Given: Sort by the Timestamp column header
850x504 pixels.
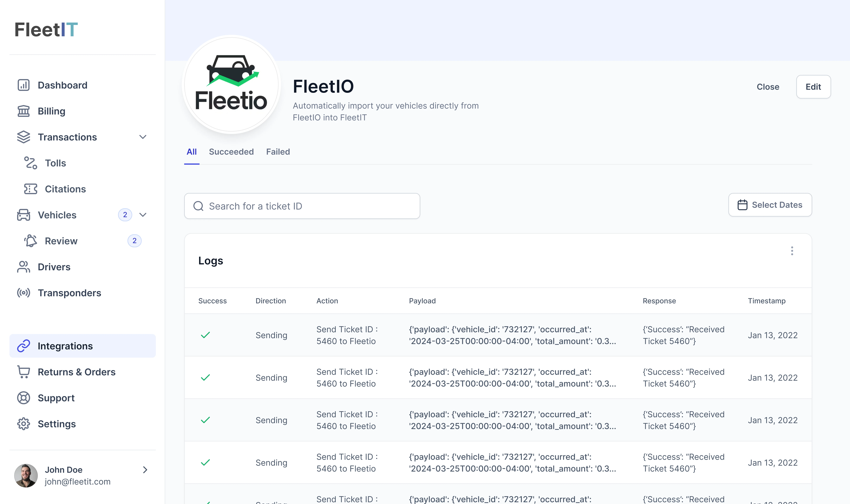Looking at the screenshot, I should 766,301.
